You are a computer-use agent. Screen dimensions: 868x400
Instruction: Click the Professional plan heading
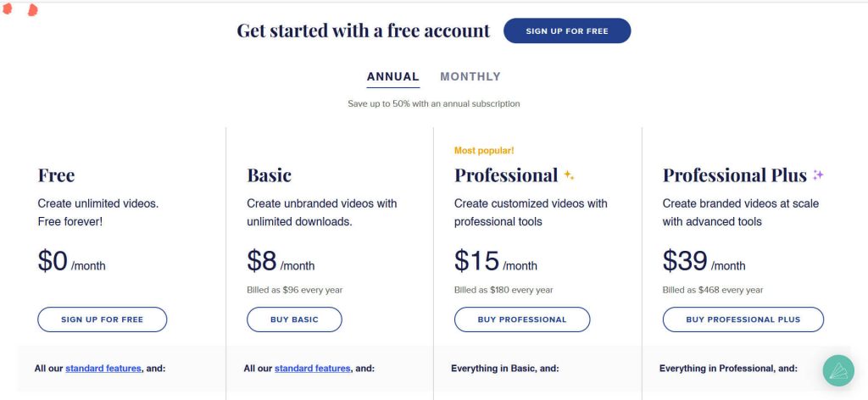click(x=506, y=175)
